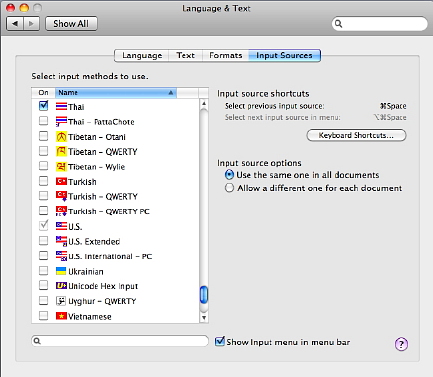Click the magnifier icon in toolbar search
The width and height of the screenshot is (433, 377).
click(x=338, y=24)
